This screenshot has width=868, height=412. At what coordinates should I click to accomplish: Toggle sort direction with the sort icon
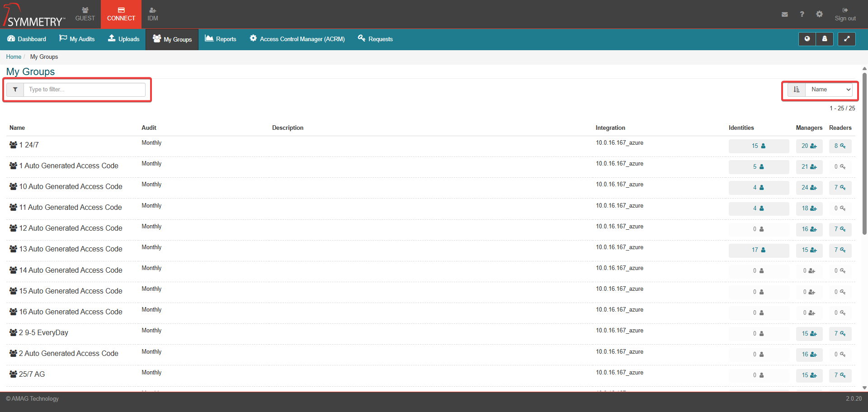click(x=797, y=90)
